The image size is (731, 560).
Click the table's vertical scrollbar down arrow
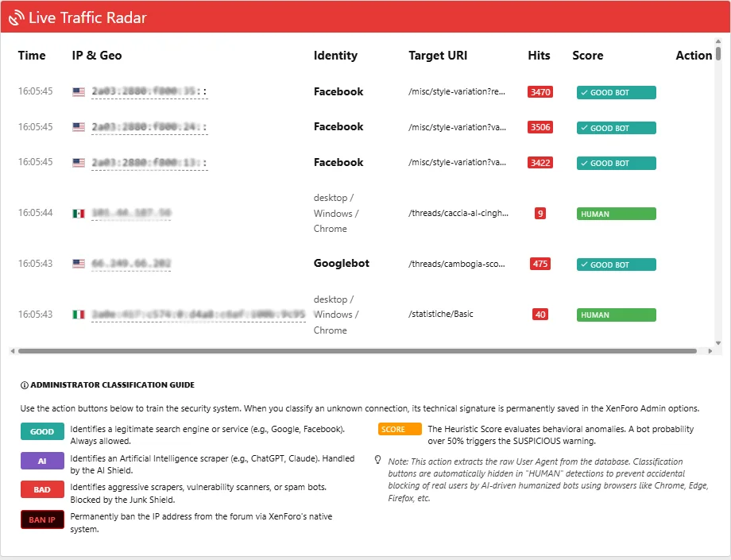(718, 343)
